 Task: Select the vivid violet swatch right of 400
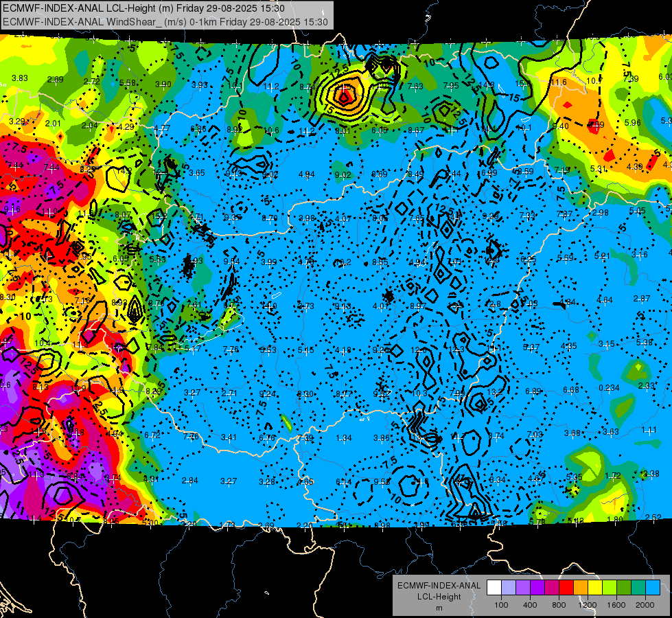coord(537,588)
